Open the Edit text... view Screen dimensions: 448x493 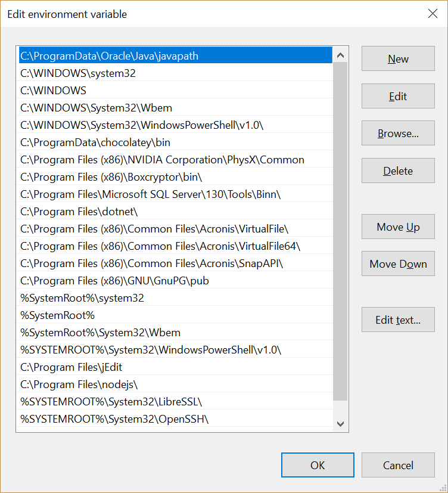click(398, 320)
